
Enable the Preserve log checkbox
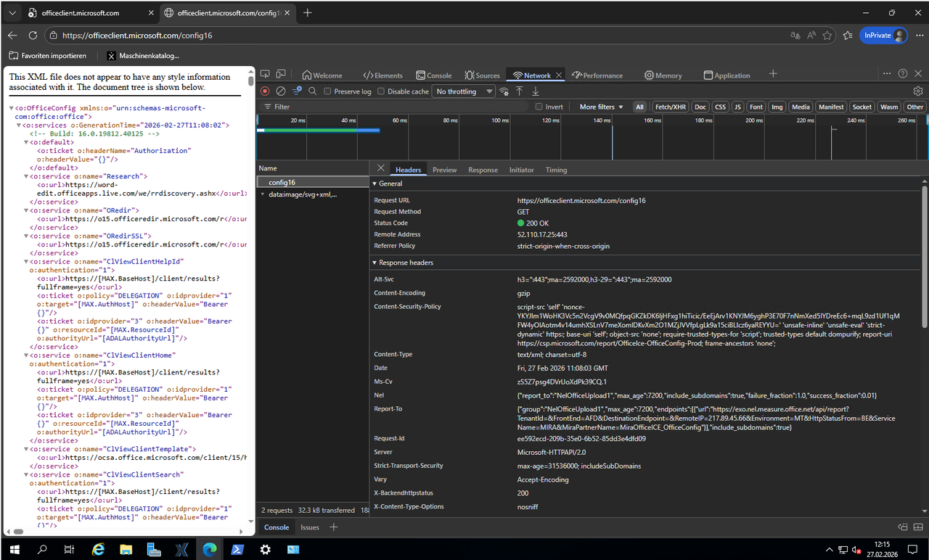tap(328, 91)
